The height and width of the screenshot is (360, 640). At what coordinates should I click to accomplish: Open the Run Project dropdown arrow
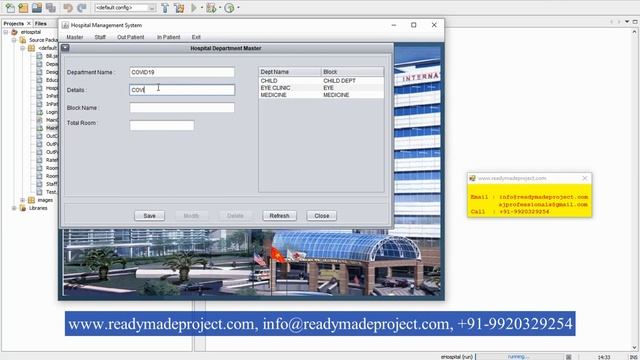(x=202, y=7)
